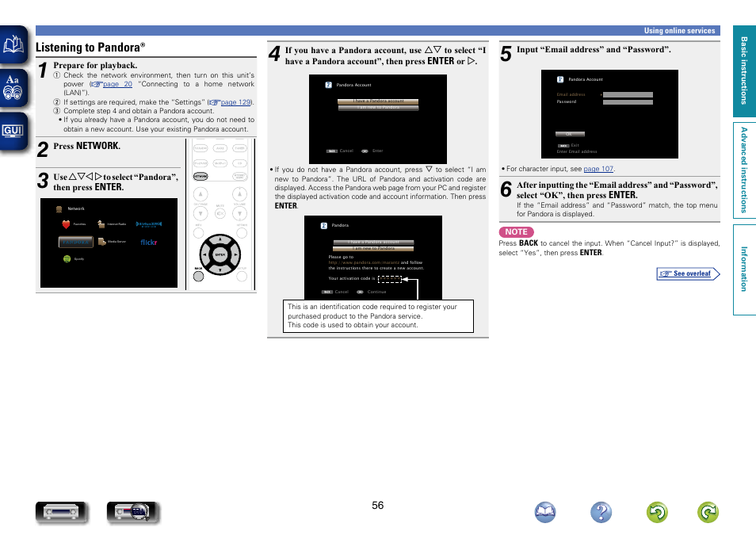Follow the "page 20" link

coord(117,84)
